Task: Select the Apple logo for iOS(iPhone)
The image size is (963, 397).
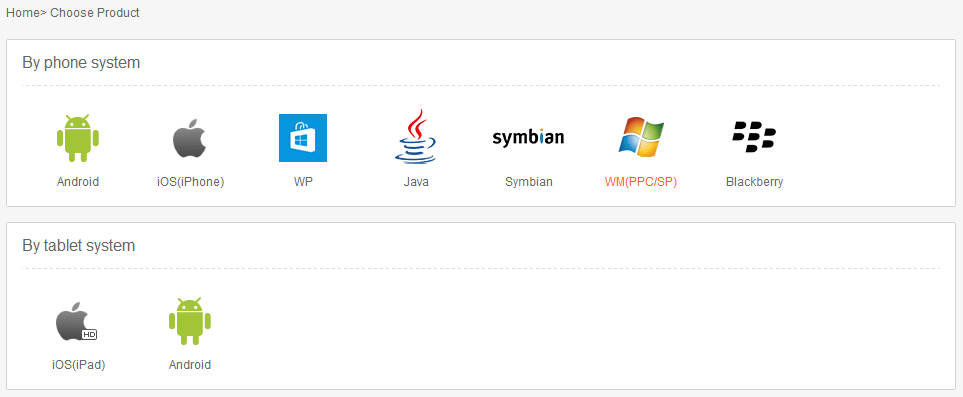Action: coord(190,138)
